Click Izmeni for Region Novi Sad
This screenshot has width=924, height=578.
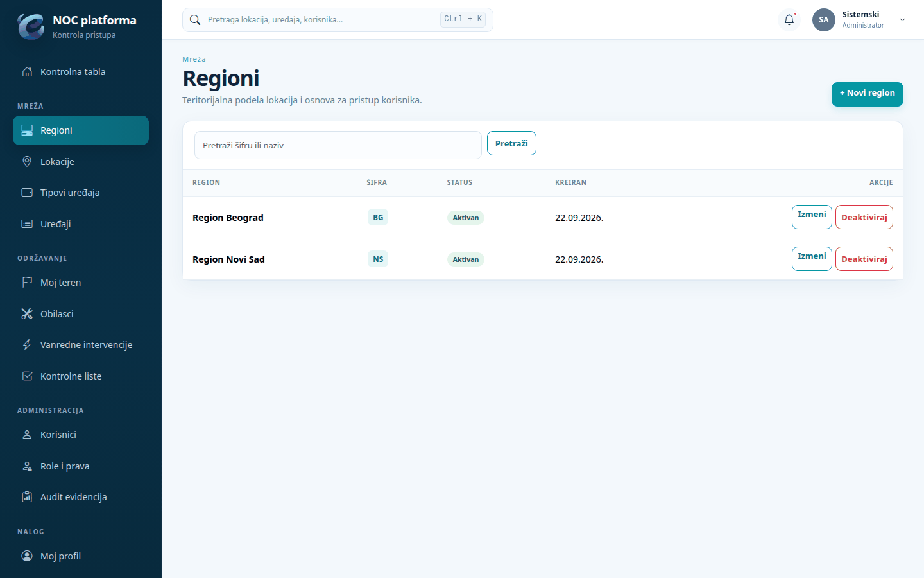pyautogui.click(x=812, y=259)
